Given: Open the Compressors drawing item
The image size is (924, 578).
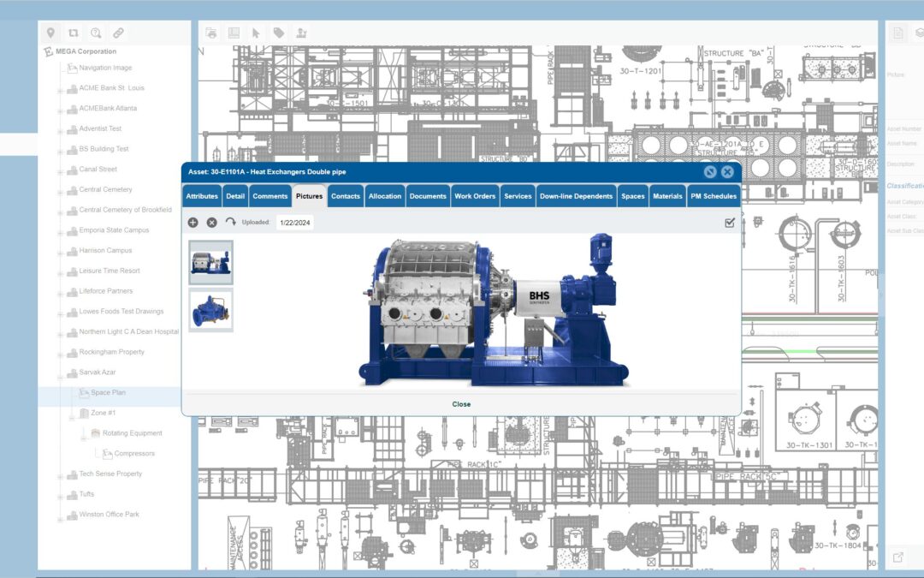Looking at the screenshot, I should coord(134,454).
